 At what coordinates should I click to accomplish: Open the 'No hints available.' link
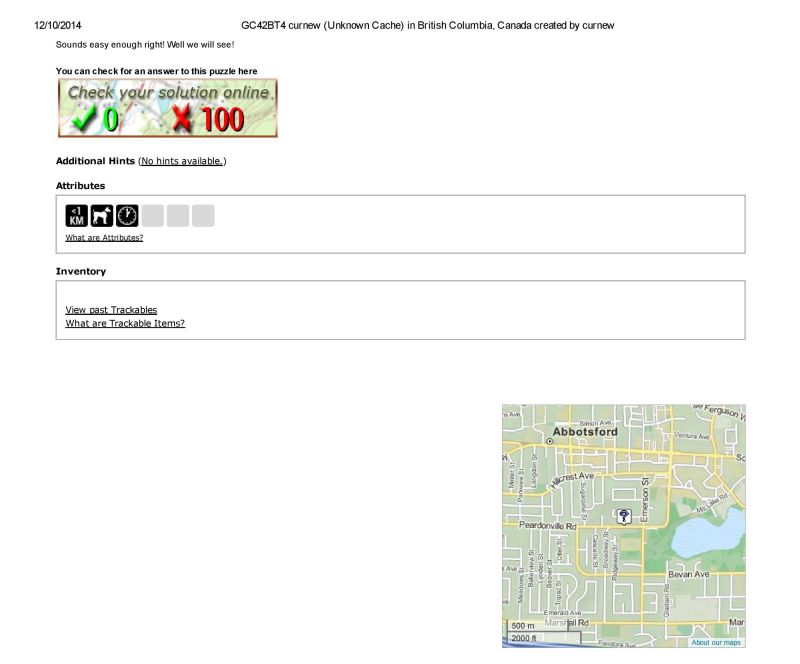(x=182, y=161)
